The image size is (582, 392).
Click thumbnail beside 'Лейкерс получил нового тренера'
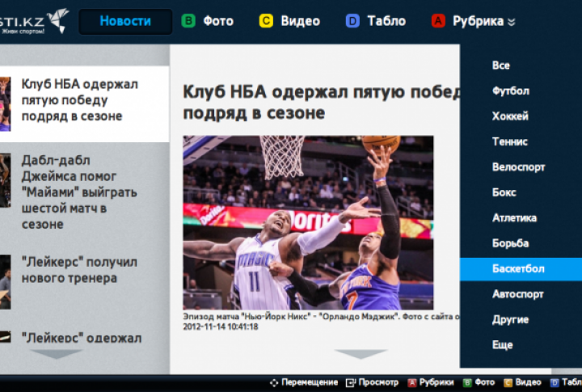[x=5, y=282]
